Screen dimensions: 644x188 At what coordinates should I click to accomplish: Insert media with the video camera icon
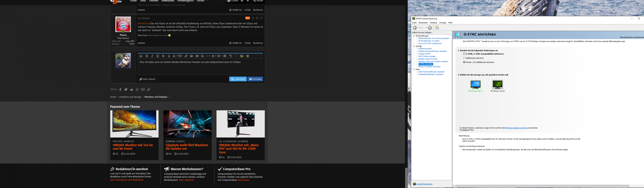point(197,56)
